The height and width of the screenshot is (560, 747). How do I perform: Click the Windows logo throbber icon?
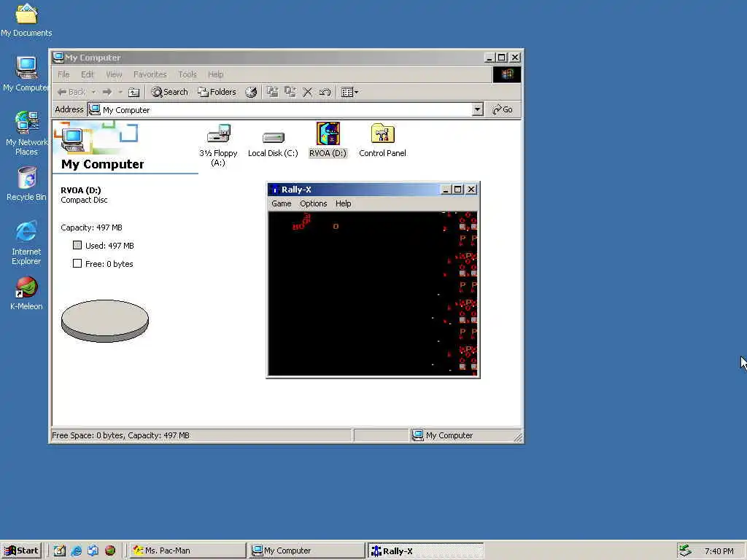click(x=506, y=74)
